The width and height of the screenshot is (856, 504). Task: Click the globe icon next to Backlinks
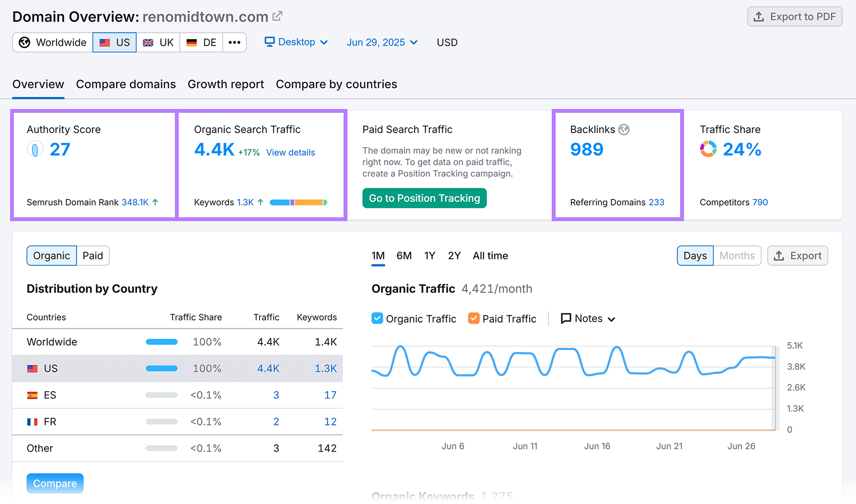[x=623, y=129]
